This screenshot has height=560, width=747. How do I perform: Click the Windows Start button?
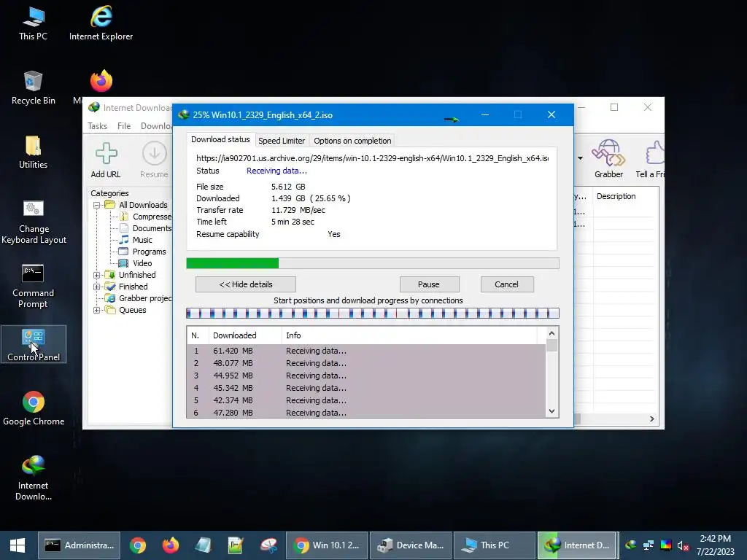point(18,545)
